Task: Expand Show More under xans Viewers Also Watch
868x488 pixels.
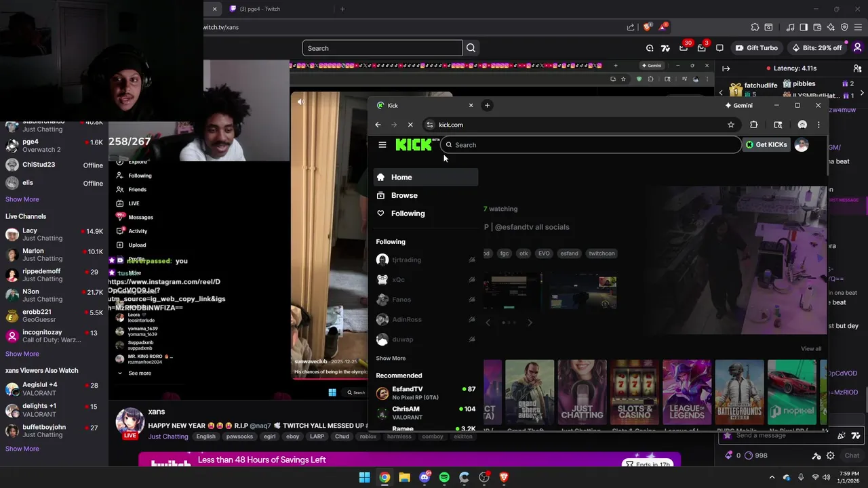Action: pos(22,449)
